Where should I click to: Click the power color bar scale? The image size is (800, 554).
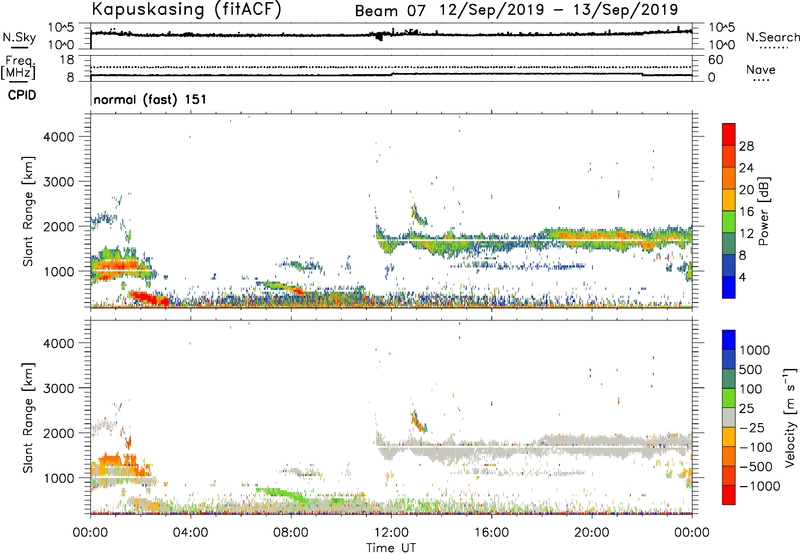tap(729, 211)
